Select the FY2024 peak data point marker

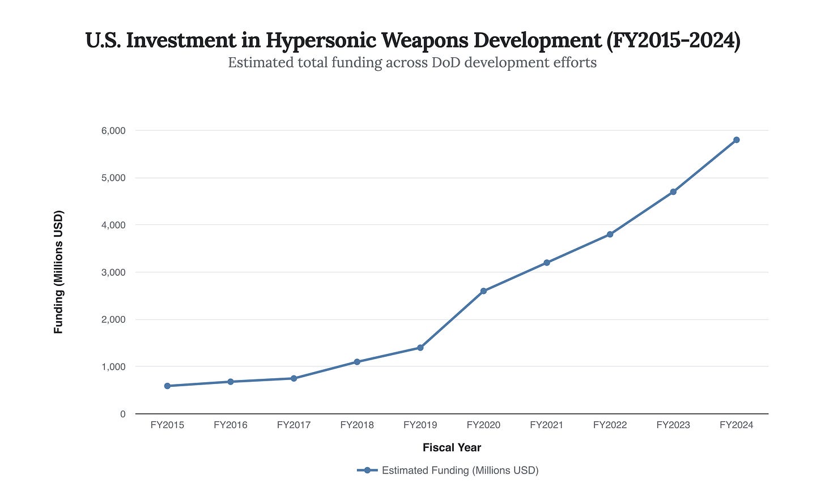tap(736, 139)
